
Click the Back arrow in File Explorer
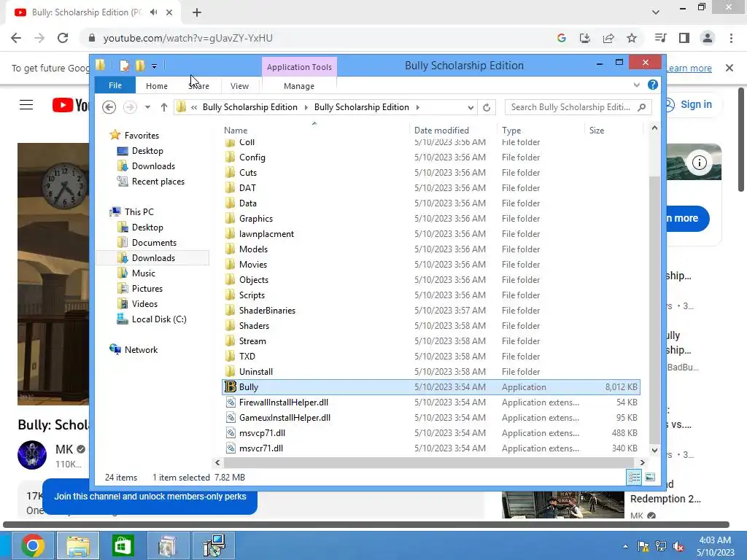point(109,107)
